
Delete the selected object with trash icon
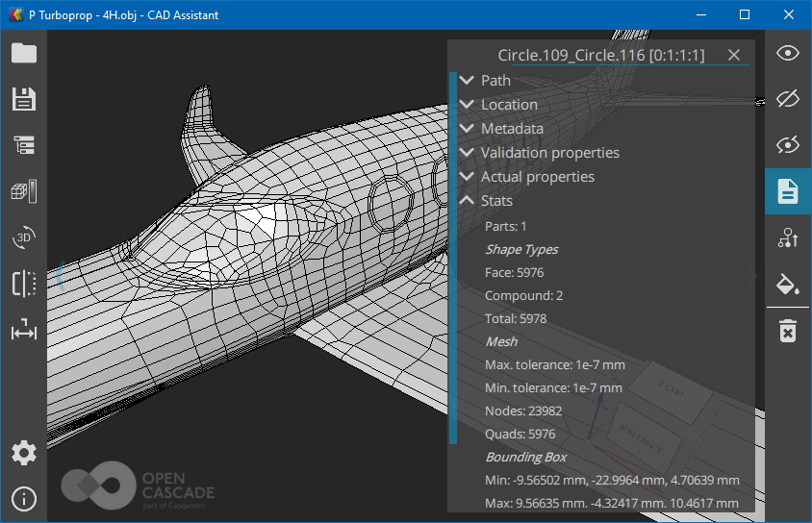tap(788, 332)
